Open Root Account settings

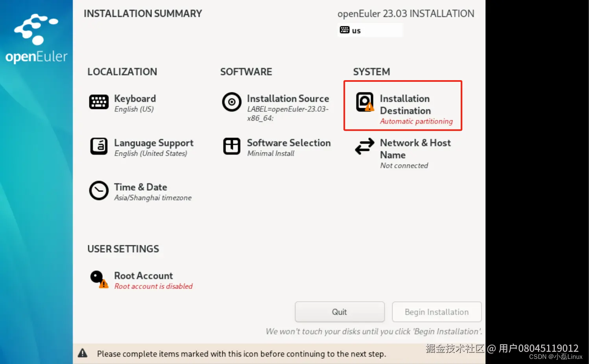[x=144, y=276]
